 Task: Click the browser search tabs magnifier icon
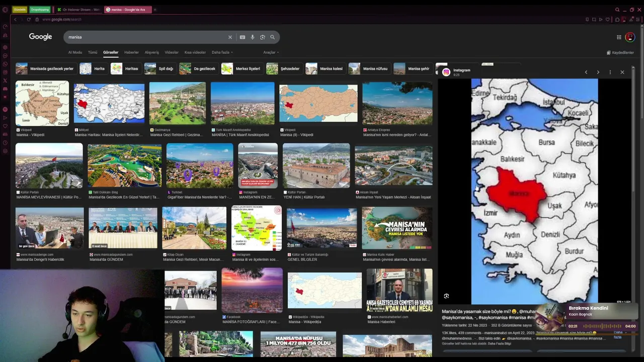tap(617, 10)
